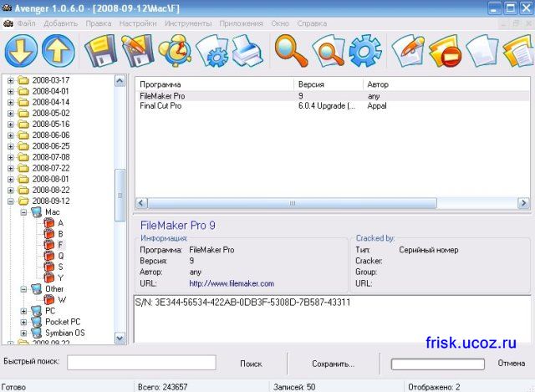Select the Final Cut Pro row
This screenshot has width=535, height=392.
coord(333,106)
